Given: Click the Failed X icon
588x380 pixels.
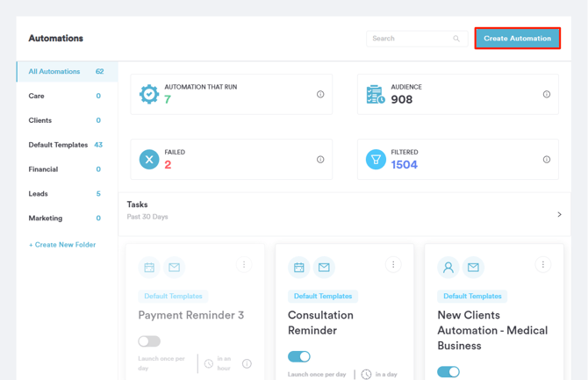Looking at the screenshot, I should coord(149,160).
